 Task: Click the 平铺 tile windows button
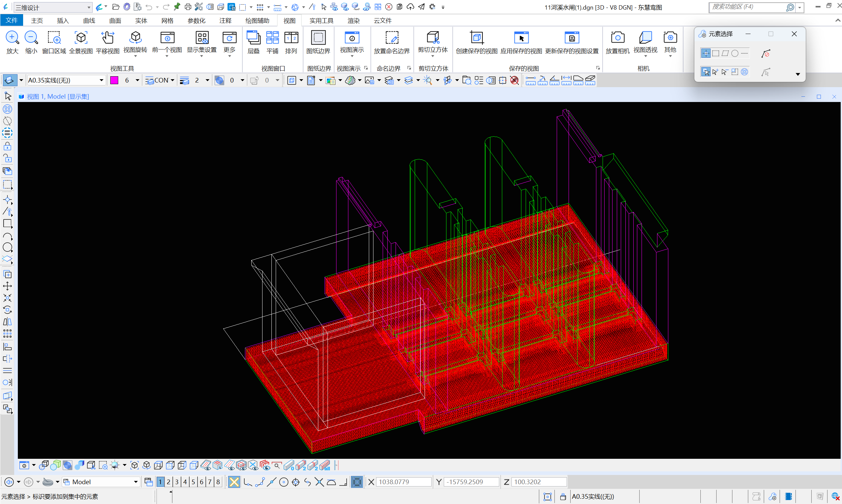(272, 42)
